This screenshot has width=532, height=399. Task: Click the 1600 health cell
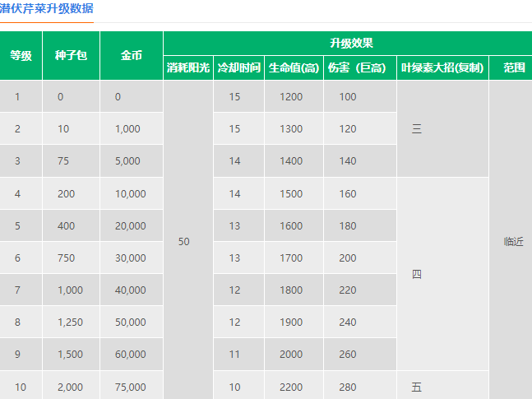pyautogui.click(x=294, y=225)
